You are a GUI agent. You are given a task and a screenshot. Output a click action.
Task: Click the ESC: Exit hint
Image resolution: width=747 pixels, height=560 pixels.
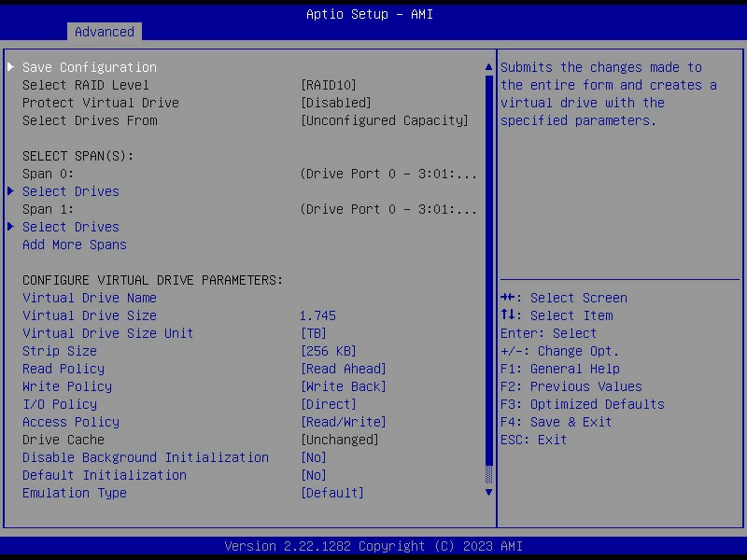[533, 440]
